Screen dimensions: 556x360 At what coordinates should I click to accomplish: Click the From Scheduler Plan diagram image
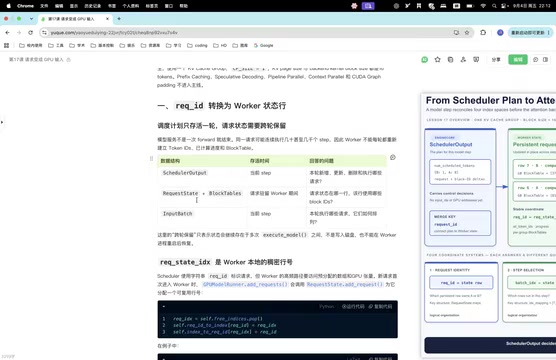[x=489, y=225]
